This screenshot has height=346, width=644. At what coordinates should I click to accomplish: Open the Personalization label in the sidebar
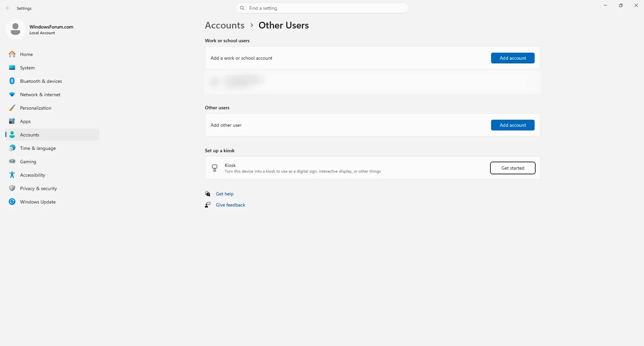pyautogui.click(x=36, y=108)
